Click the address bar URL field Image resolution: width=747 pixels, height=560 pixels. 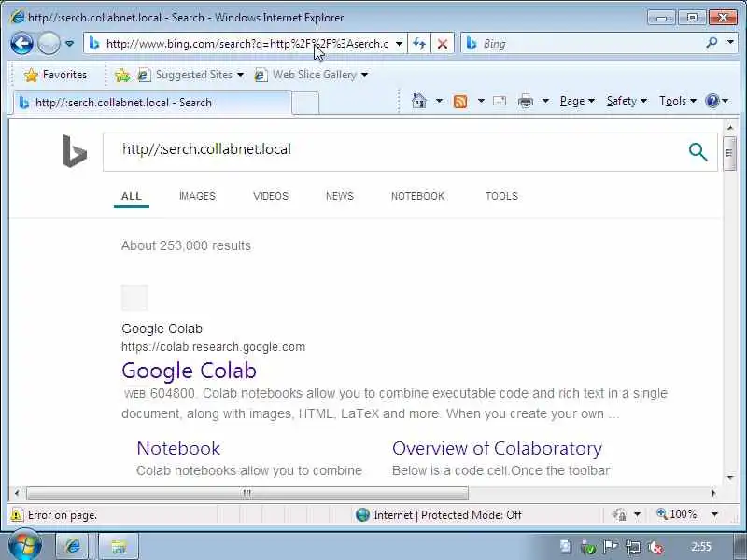point(247,44)
